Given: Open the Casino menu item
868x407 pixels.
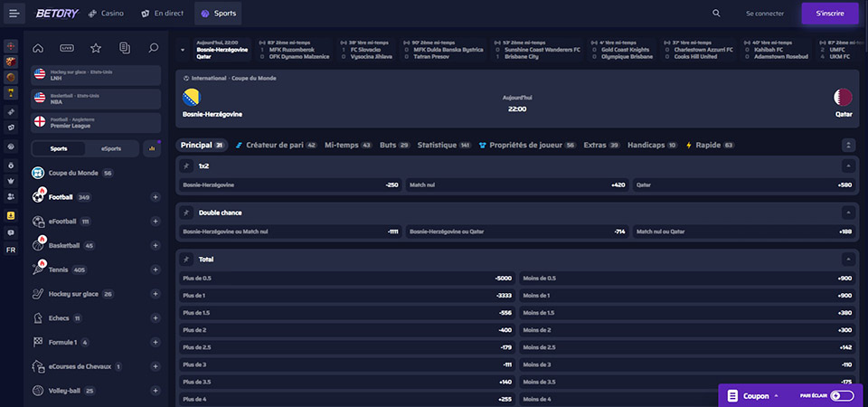Looking at the screenshot, I should point(106,14).
